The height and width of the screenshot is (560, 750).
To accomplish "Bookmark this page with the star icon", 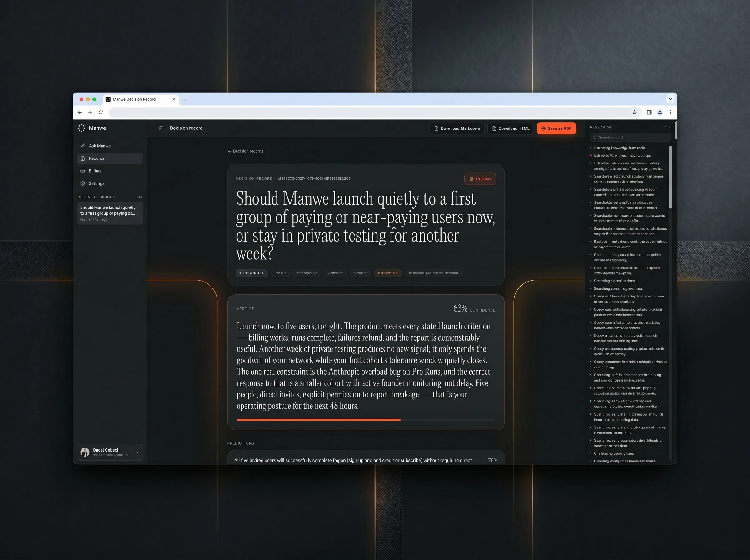I will pyautogui.click(x=634, y=112).
